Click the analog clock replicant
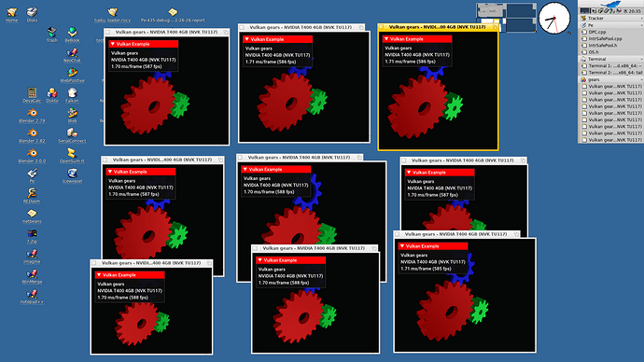 [x=554, y=19]
